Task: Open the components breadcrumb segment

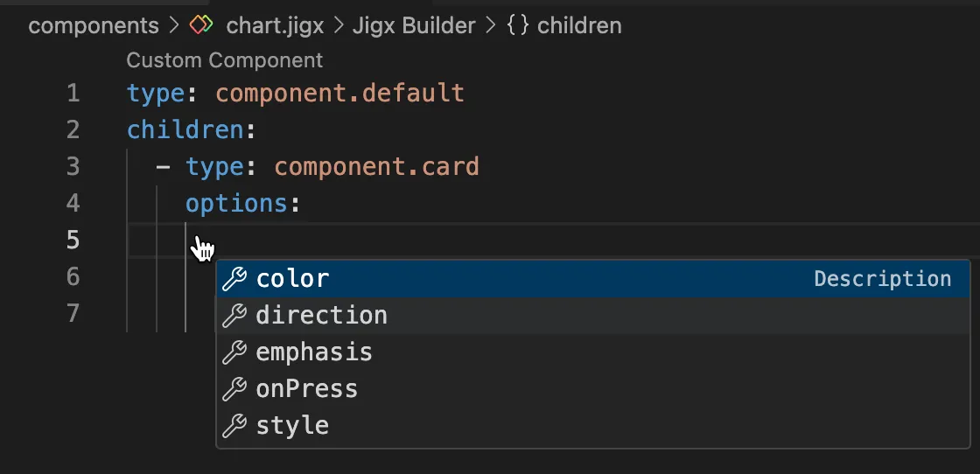Action: pyautogui.click(x=94, y=25)
